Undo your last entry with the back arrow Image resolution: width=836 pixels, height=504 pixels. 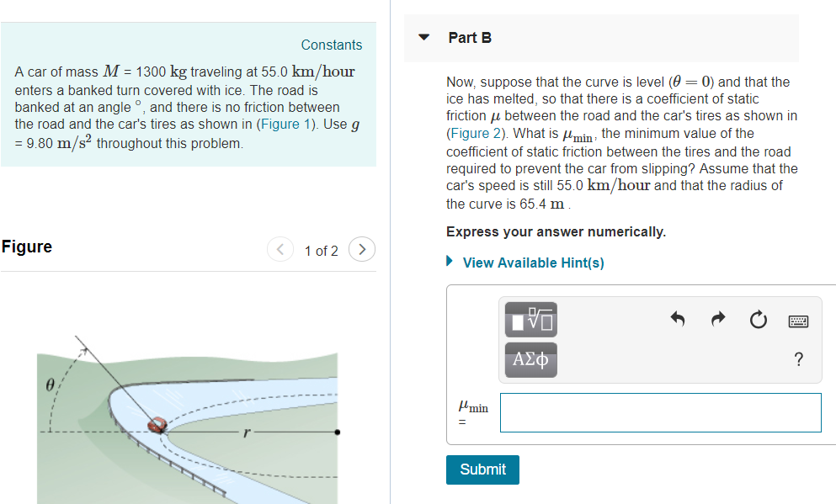click(677, 320)
